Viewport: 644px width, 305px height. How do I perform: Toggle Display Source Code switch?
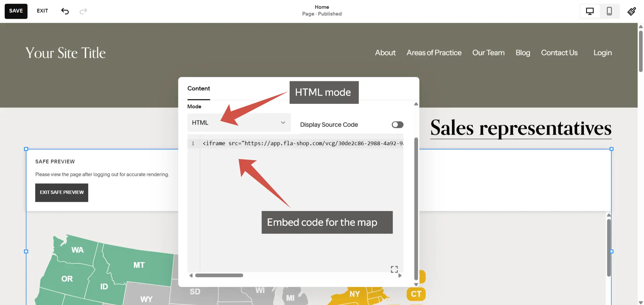[x=397, y=125]
